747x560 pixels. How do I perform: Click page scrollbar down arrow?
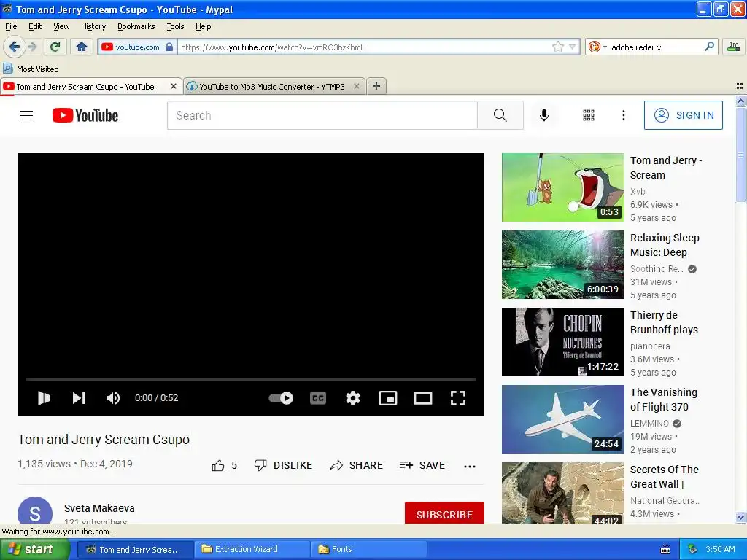pyautogui.click(x=740, y=518)
